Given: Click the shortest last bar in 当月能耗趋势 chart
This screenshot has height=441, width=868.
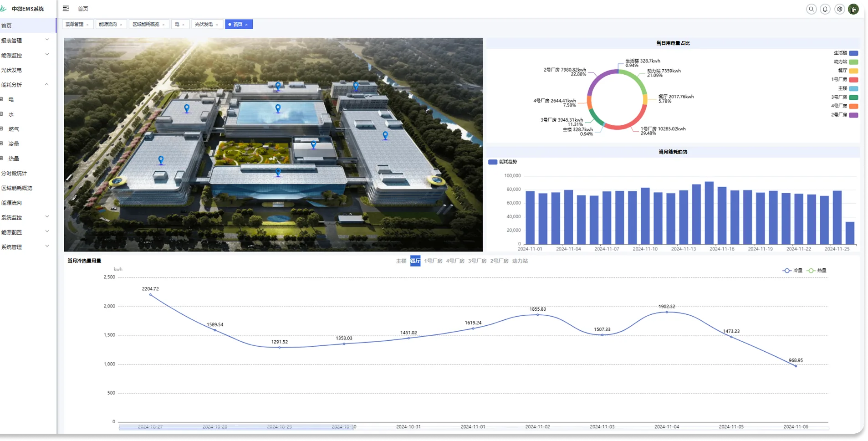Looking at the screenshot, I should click(x=850, y=233).
